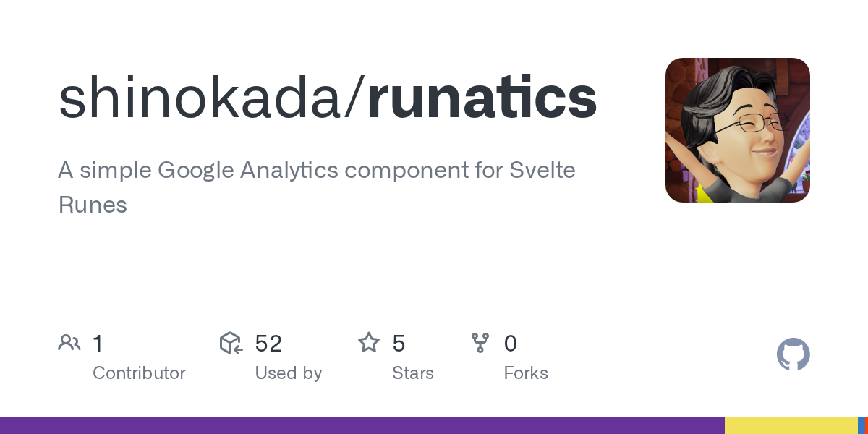Click the fork count 0

pyautogui.click(x=511, y=344)
